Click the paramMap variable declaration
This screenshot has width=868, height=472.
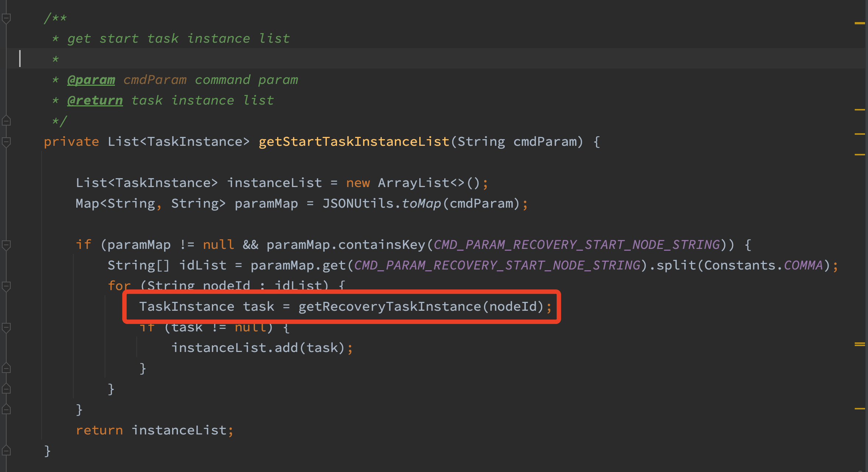point(266,204)
